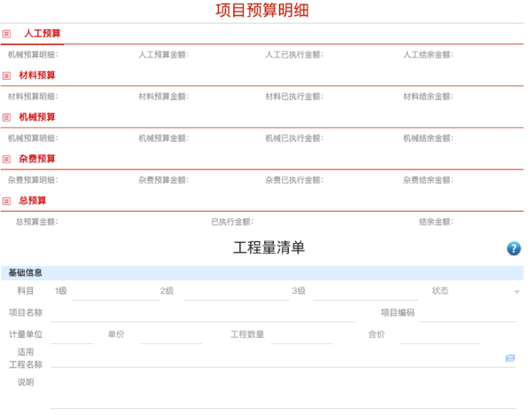Image resolution: width=532 pixels, height=416 pixels.
Task: Select the 杂费预算 section header
Action: (x=37, y=159)
